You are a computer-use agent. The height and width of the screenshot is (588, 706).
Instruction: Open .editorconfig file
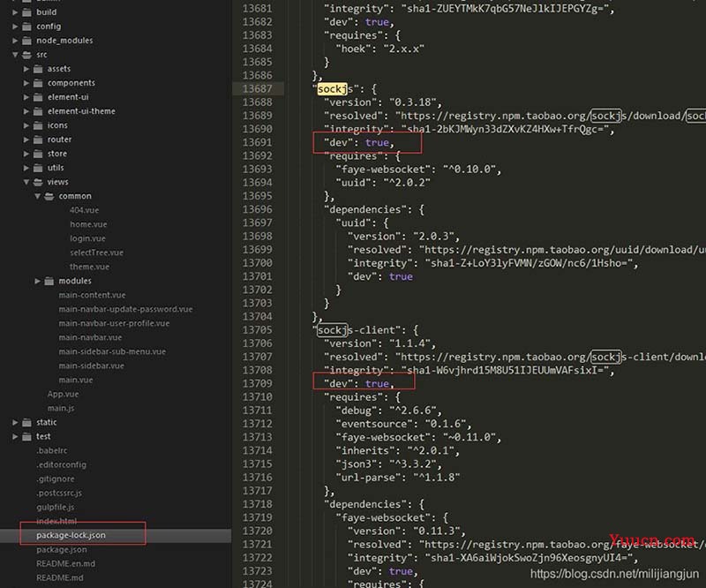point(61,464)
